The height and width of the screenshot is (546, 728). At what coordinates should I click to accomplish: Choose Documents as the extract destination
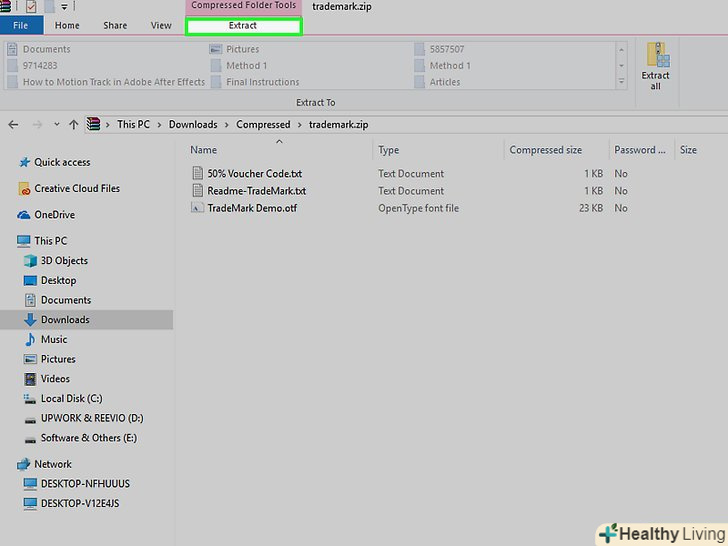point(46,49)
